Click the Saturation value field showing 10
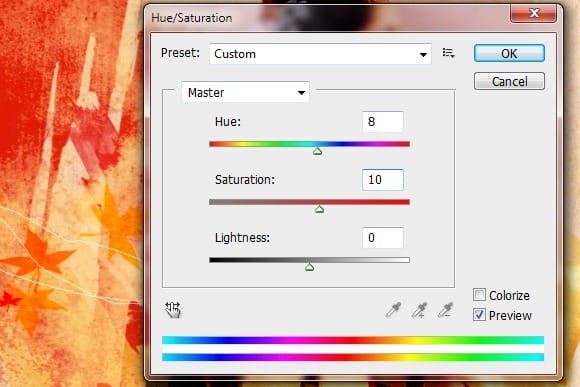This screenshot has height=387, width=580. 382,180
